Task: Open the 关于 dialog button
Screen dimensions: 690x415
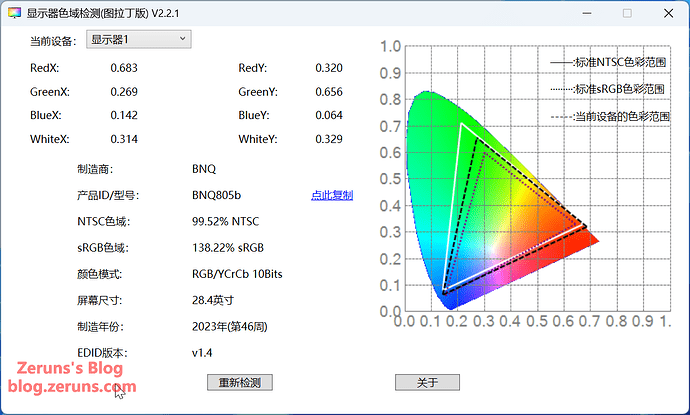Action: pos(427,382)
